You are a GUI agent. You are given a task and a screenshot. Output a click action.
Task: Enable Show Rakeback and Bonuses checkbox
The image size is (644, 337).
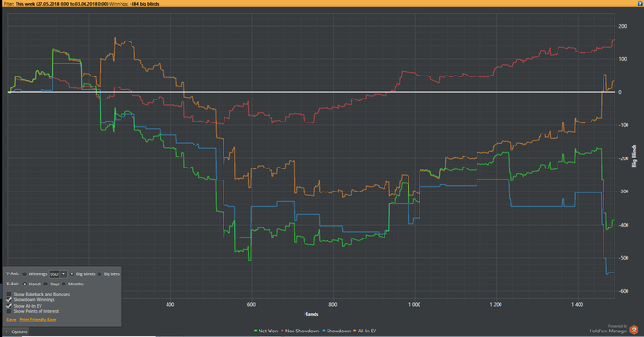(x=9, y=294)
